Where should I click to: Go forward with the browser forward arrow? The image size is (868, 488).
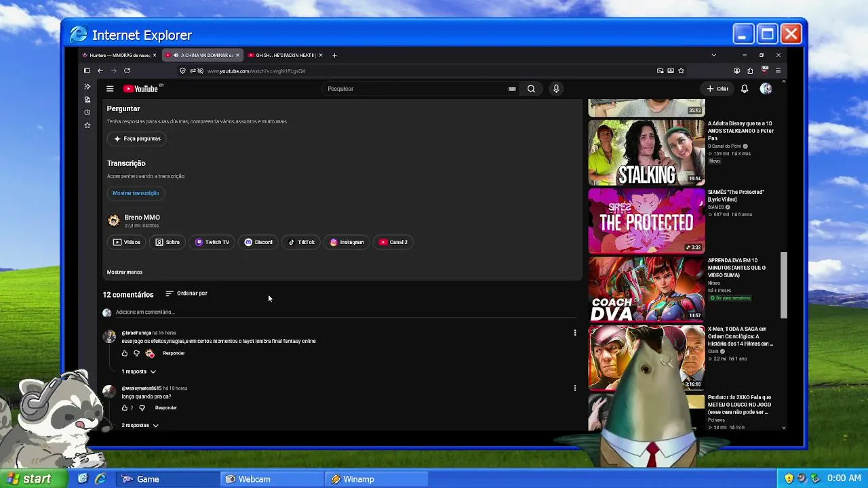[x=113, y=70]
